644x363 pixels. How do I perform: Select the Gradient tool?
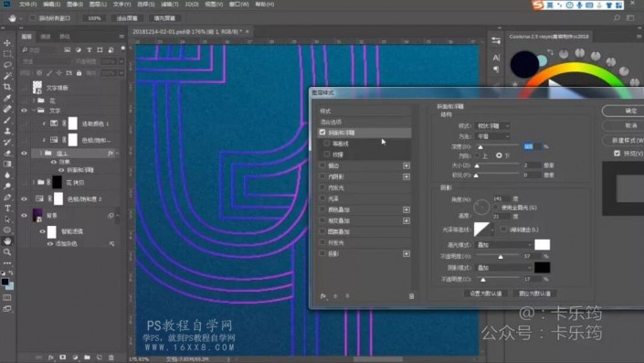coord(7,164)
